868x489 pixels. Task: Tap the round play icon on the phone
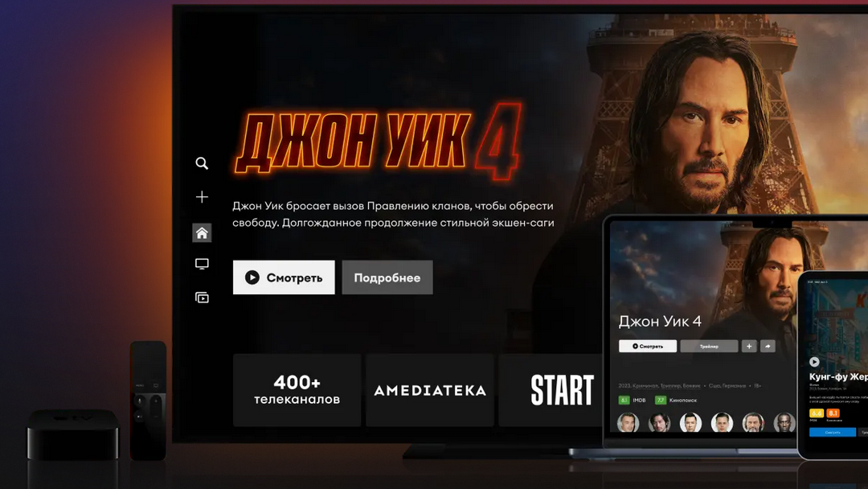(x=814, y=362)
